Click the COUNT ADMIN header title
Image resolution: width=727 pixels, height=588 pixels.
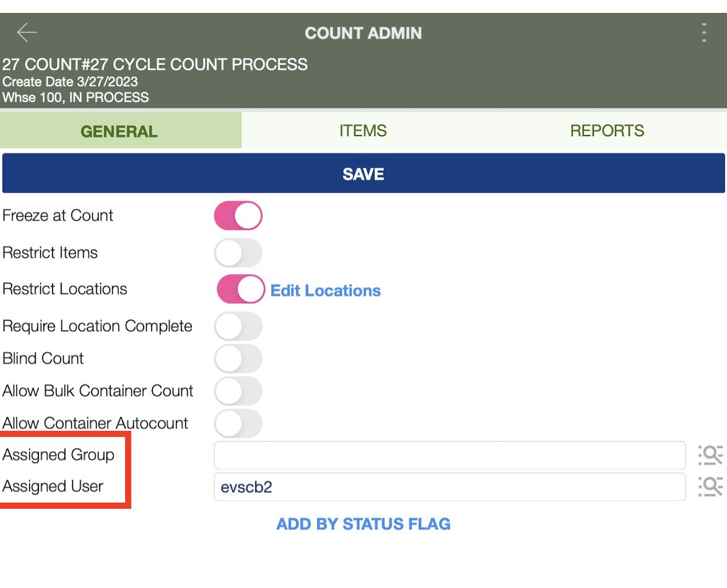pyautogui.click(x=363, y=33)
